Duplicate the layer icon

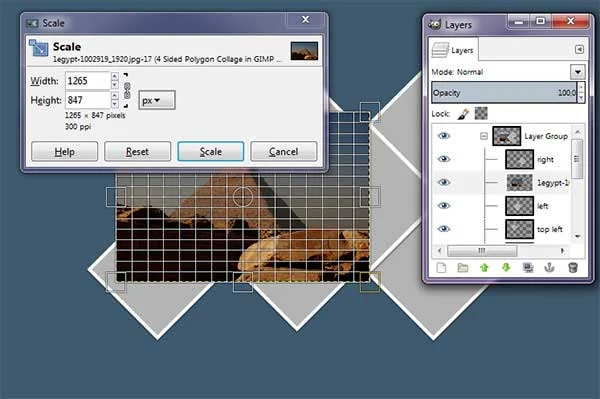[x=528, y=267]
